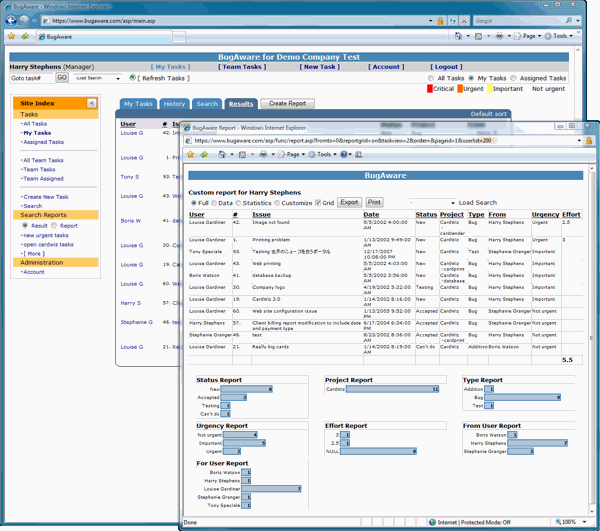Click the search magnifier icon in Google box
This screenshot has width=600, height=531.
click(x=569, y=21)
